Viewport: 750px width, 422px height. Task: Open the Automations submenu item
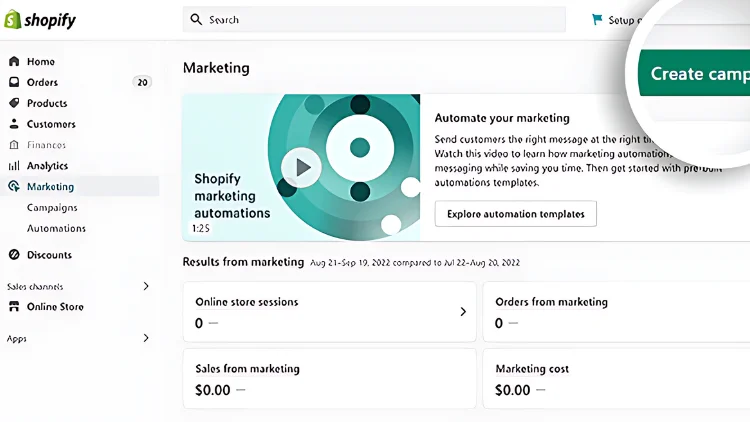pos(56,228)
